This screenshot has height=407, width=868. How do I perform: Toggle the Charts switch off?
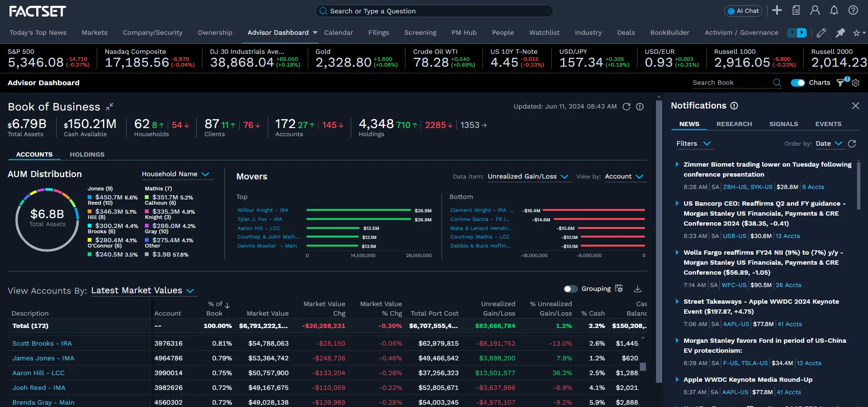click(x=797, y=83)
